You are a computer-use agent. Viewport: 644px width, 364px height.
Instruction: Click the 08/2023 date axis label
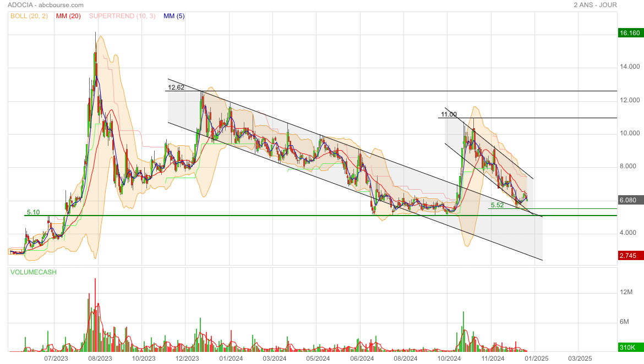click(x=100, y=359)
